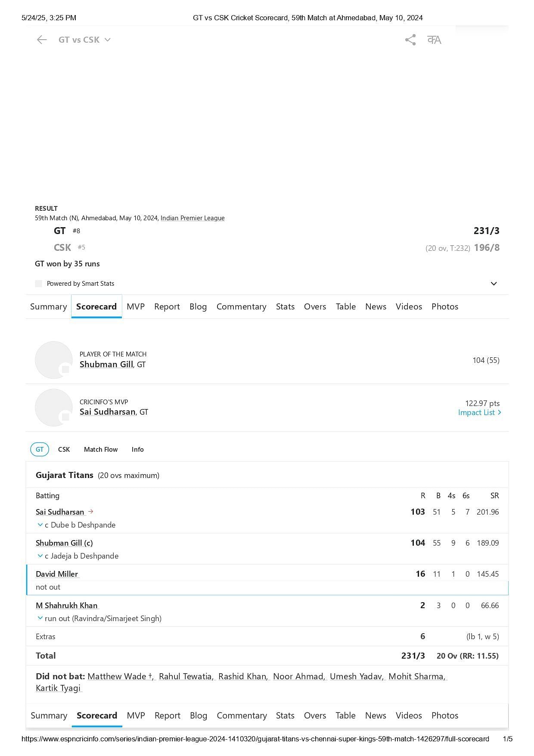Switch to the Commentary tab at top
Viewport: 534px width, 756px height.
tap(241, 306)
